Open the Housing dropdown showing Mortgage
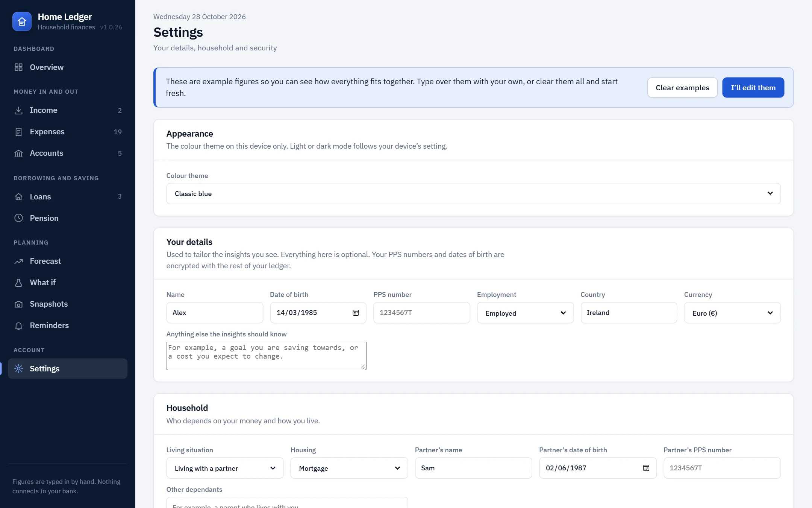 [349, 468]
